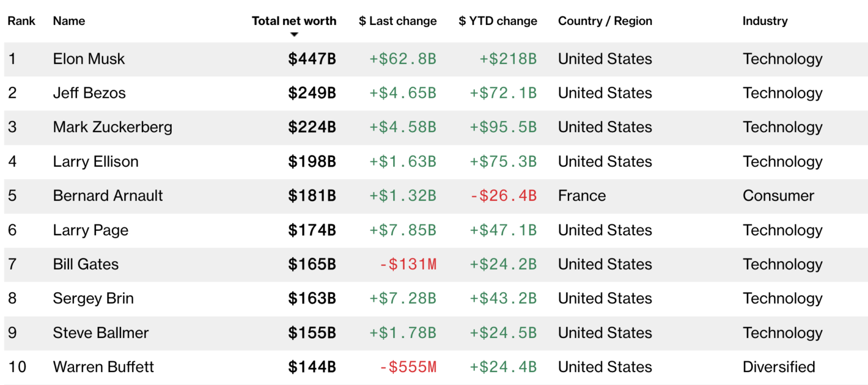The image size is (868, 385).
Task: Open Mark Zuckerberg's profile
Action: tap(112, 127)
